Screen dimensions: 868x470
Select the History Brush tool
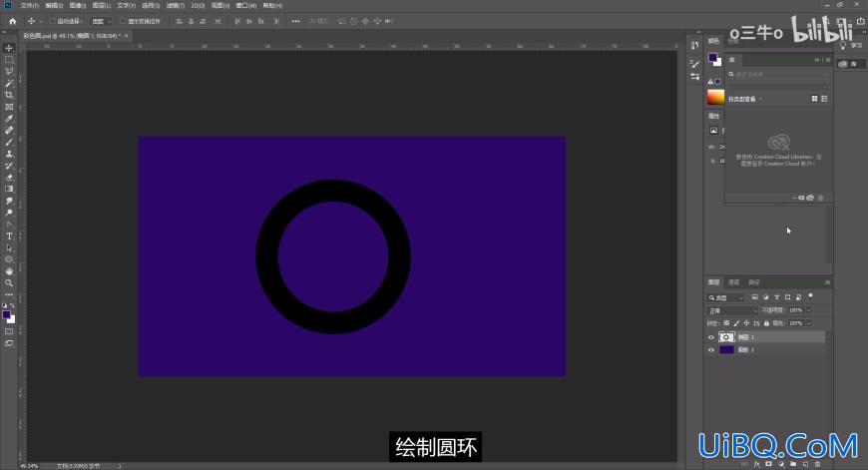9,166
